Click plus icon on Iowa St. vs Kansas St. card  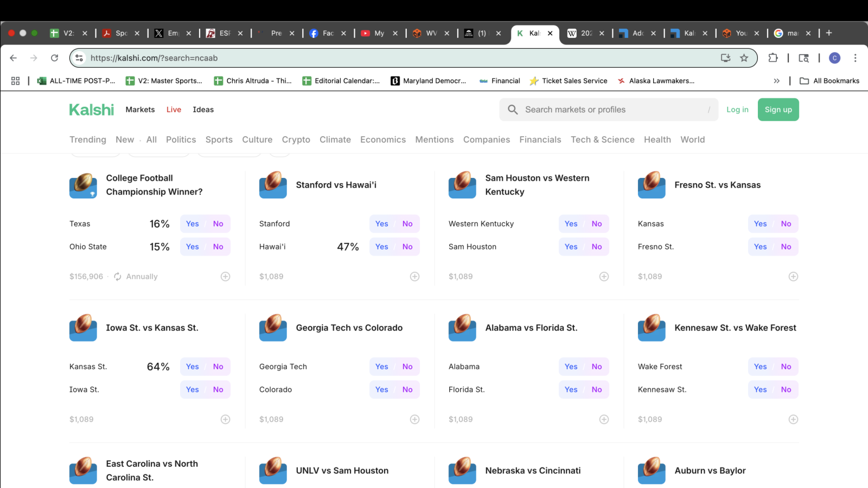click(x=225, y=419)
